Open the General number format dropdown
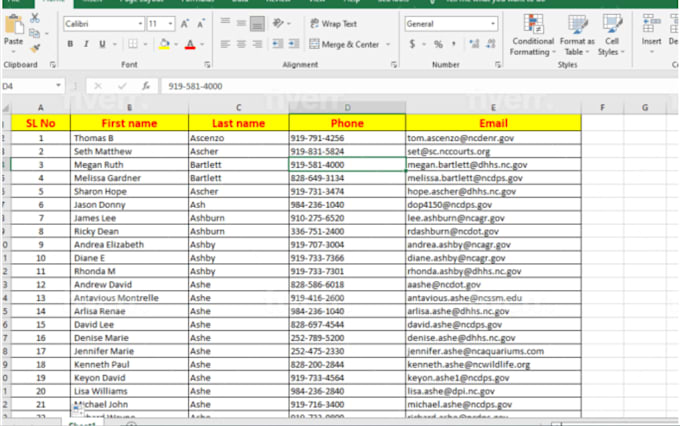 coord(493,24)
